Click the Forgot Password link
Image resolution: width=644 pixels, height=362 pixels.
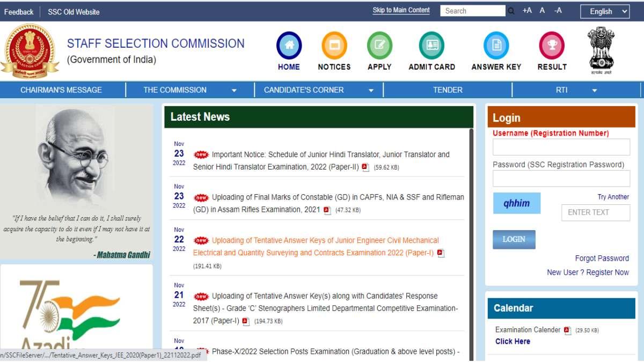(x=602, y=258)
